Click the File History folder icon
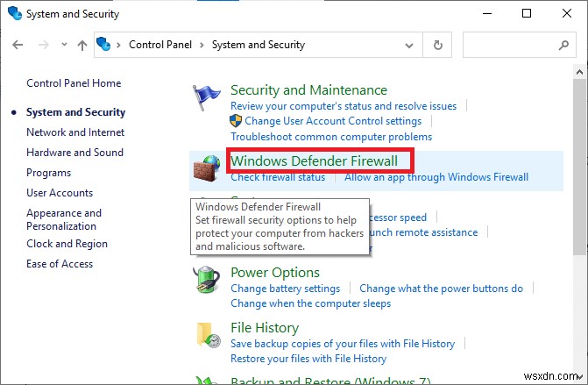 [x=207, y=334]
